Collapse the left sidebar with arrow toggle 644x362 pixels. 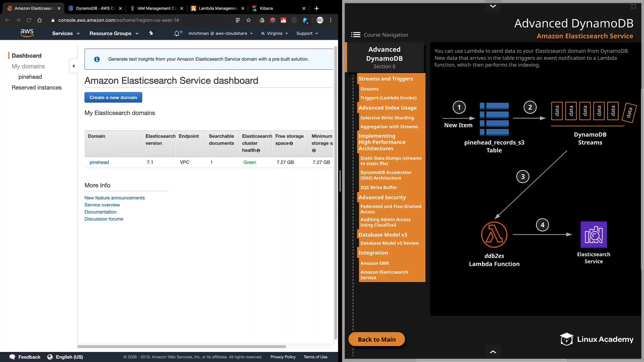73,66
